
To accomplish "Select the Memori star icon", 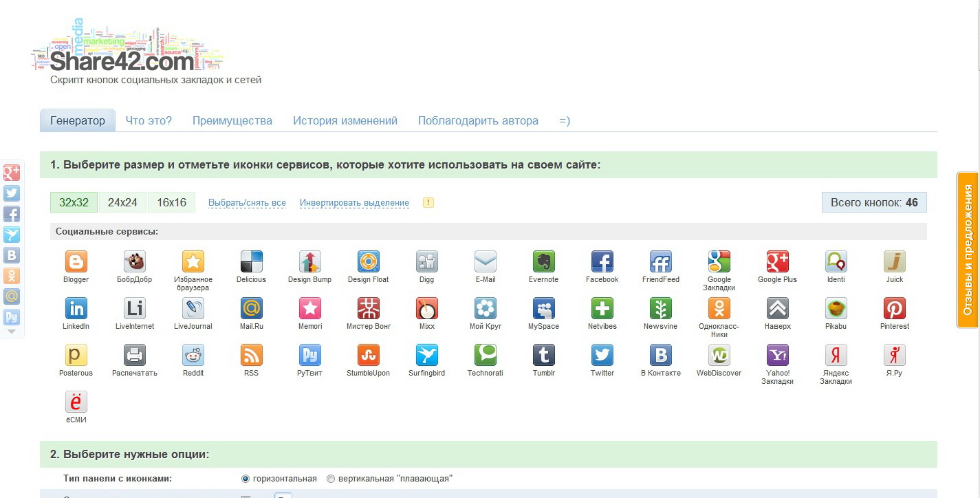I will pyautogui.click(x=310, y=308).
